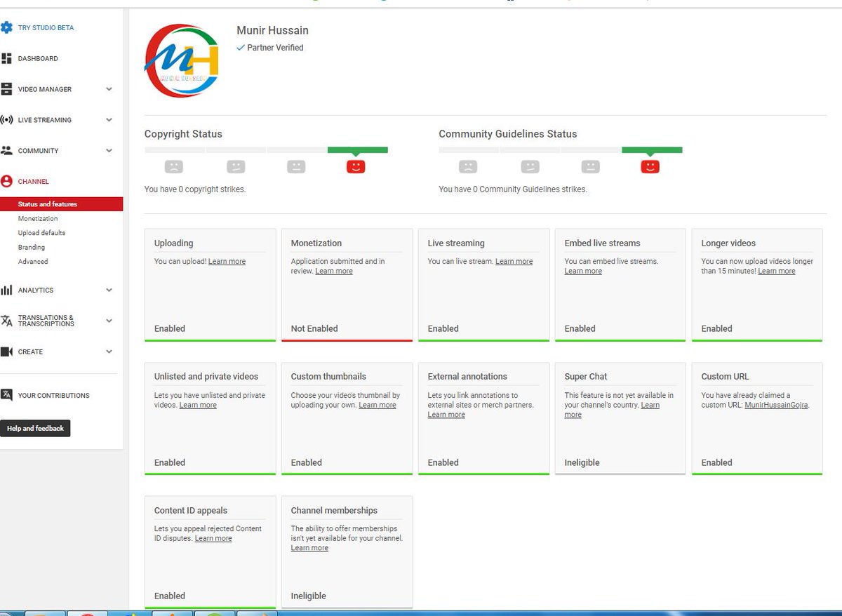
Task: Click the Community Guidelines Status heading
Action: tap(508, 134)
